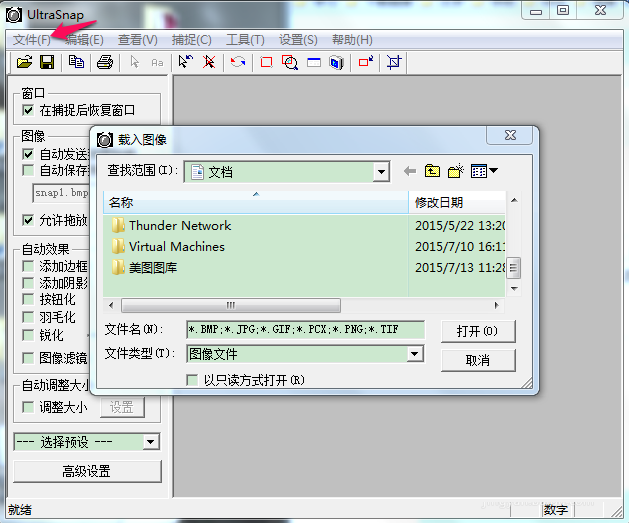Click the snap1.bmp filename field
The height and width of the screenshot is (523, 629).
tap(61, 193)
